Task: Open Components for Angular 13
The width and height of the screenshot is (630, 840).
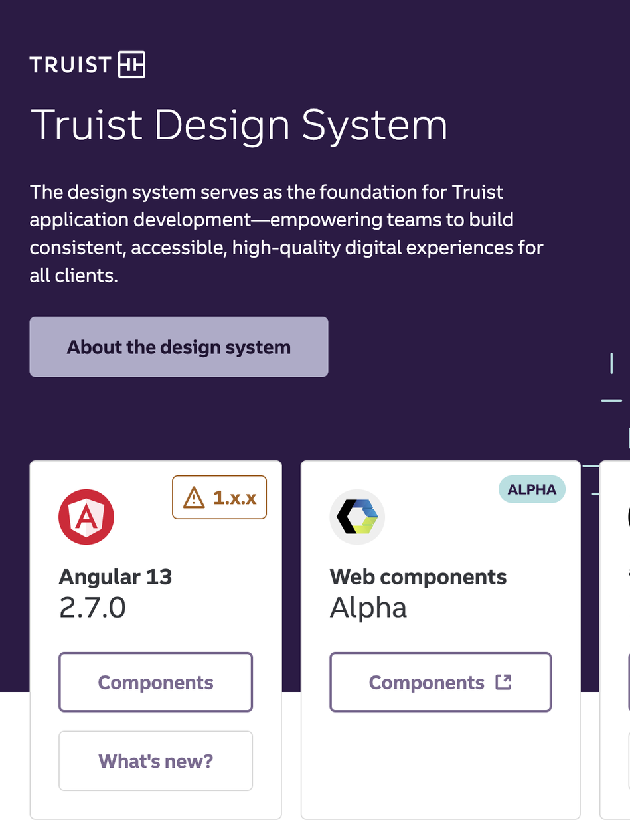Action: [155, 682]
